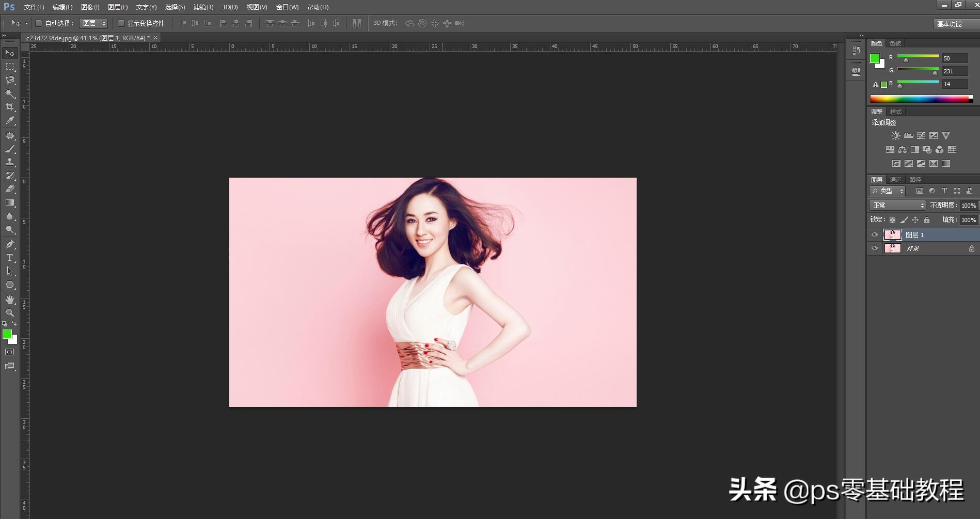Select the Ellipse shape tool
This screenshot has height=519, width=980.
pyautogui.click(x=10, y=285)
